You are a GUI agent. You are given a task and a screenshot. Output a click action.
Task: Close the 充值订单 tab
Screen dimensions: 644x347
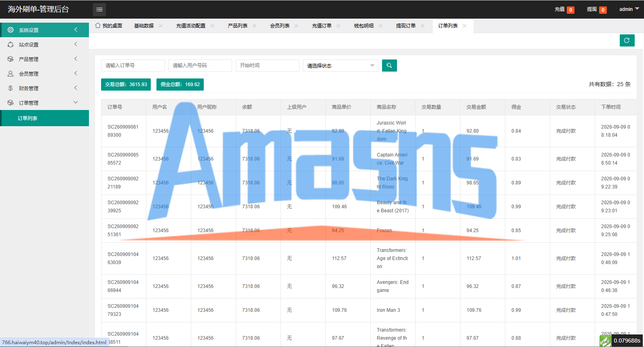pyautogui.click(x=338, y=25)
